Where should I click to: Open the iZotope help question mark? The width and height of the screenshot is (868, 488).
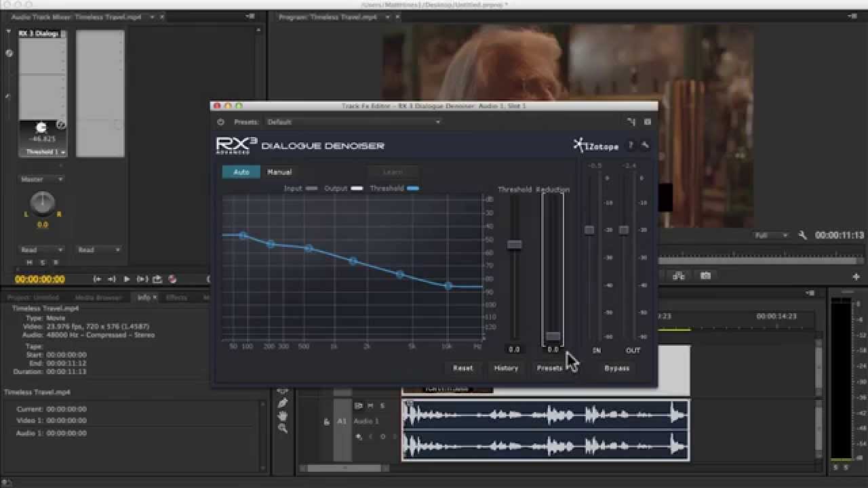pos(630,145)
